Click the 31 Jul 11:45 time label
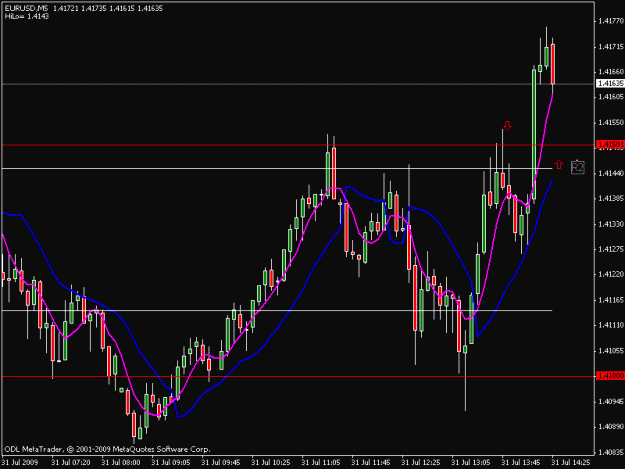The width and height of the screenshot is (625, 469). [x=371, y=462]
